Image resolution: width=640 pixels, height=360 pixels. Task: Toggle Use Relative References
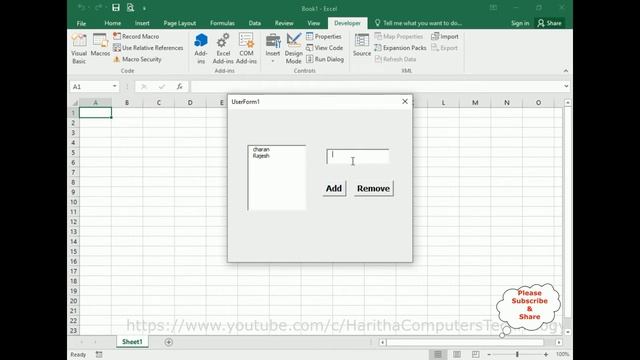point(148,48)
